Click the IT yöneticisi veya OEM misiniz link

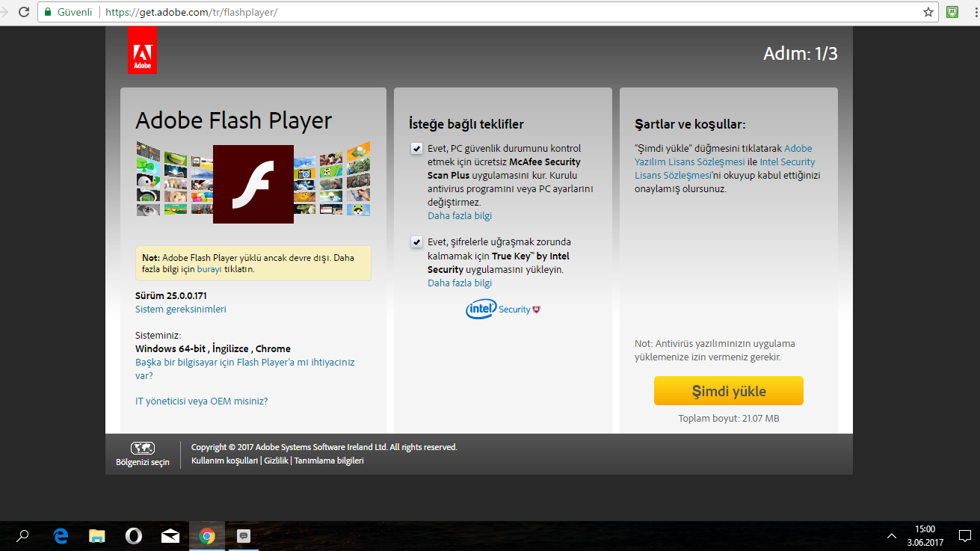[x=201, y=401]
